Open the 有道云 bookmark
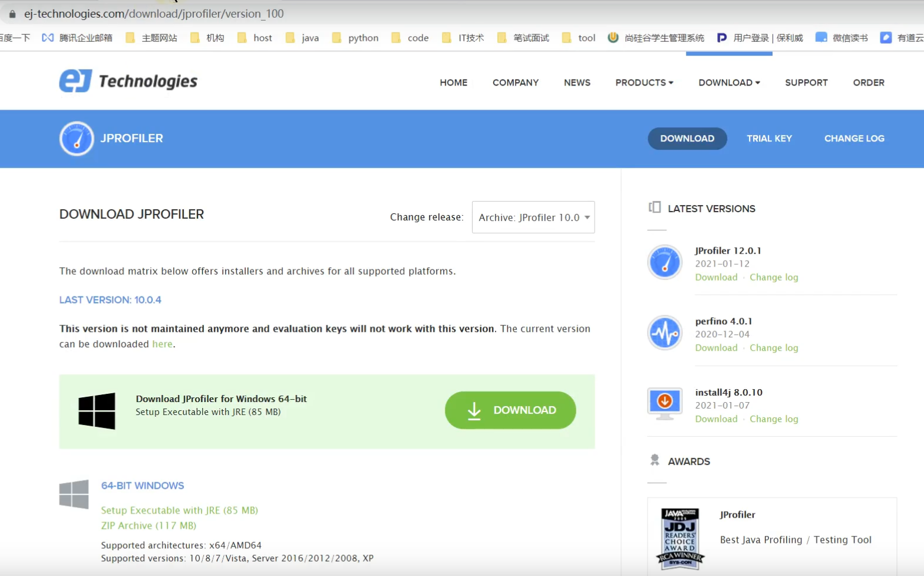Image resolution: width=924 pixels, height=576 pixels. coord(902,38)
